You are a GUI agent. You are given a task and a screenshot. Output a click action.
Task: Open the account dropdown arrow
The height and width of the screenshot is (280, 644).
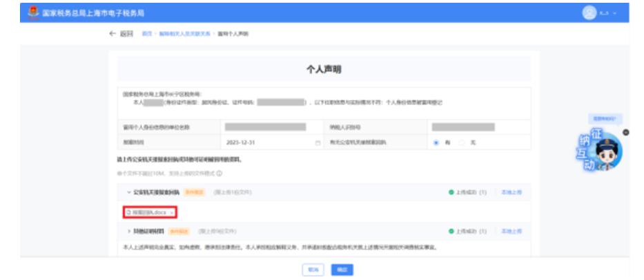pyautogui.click(x=614, y=14)
